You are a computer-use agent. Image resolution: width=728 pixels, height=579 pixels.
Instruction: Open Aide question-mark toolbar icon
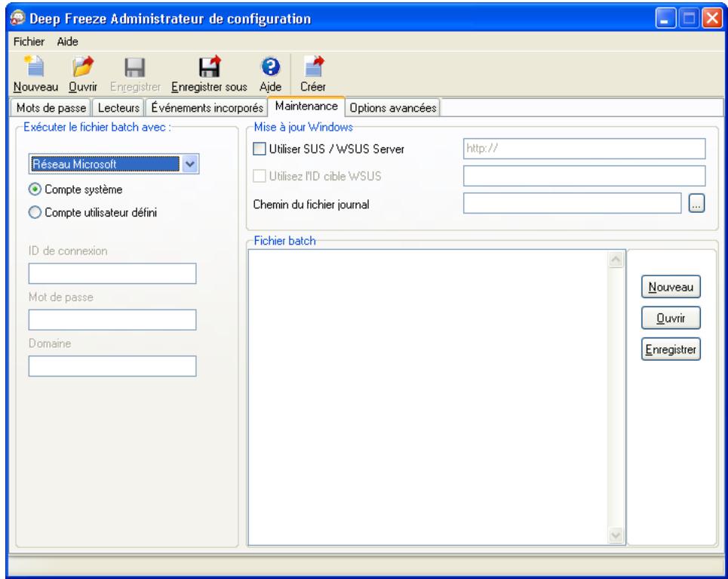click(x=271, y=66)
